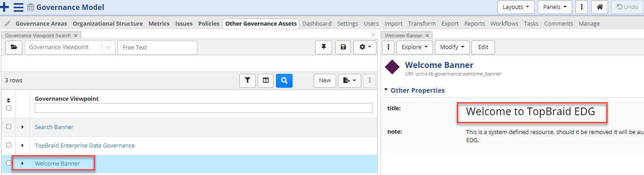
Task: Go to the Dashboard tab
Action: (x=317, y=23)
